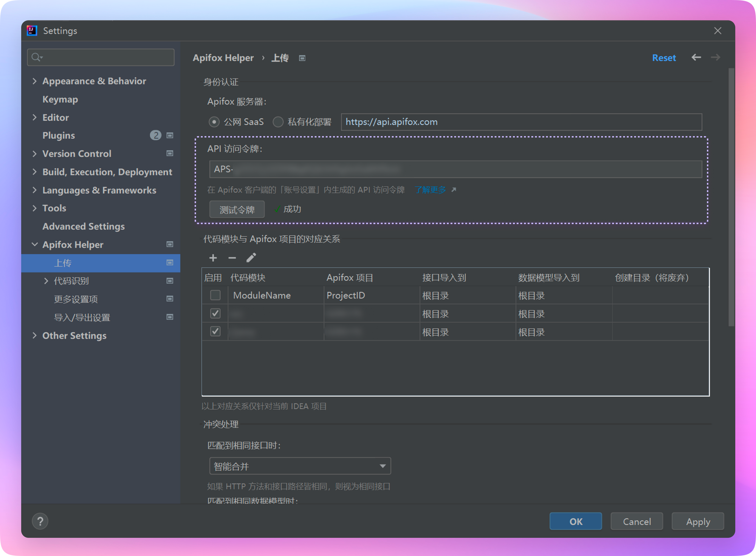
Task: Select the 私有化部署 radio button
Action: (x=278, y=122)
